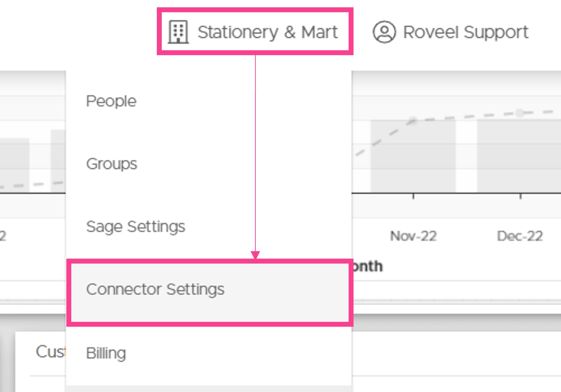
Task: Go to Billing in the menu
Action: [x=106, y=353]
